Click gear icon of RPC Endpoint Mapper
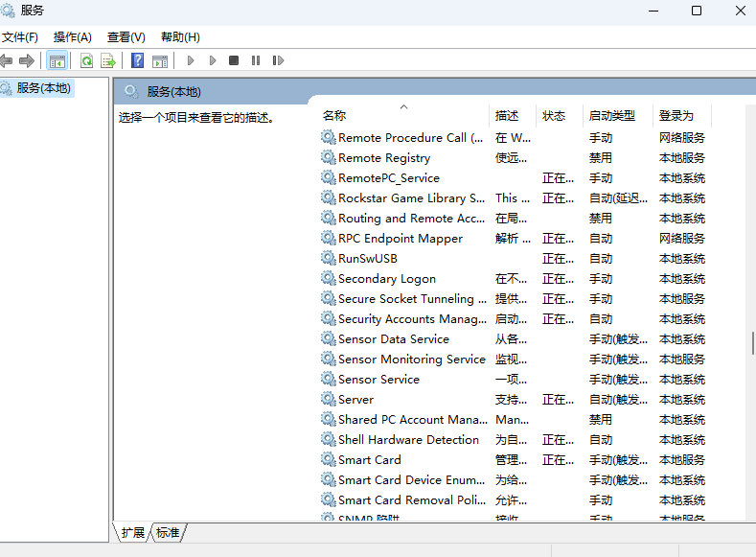756x557 pixels. click(329, 238)
